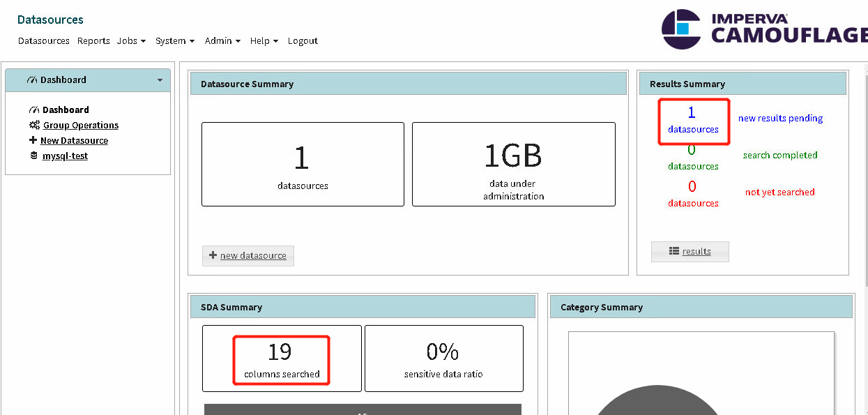Viewport: 868px width, 415px height.
Task: Open the Jobs dropdown menu
Action: [131, 41]
